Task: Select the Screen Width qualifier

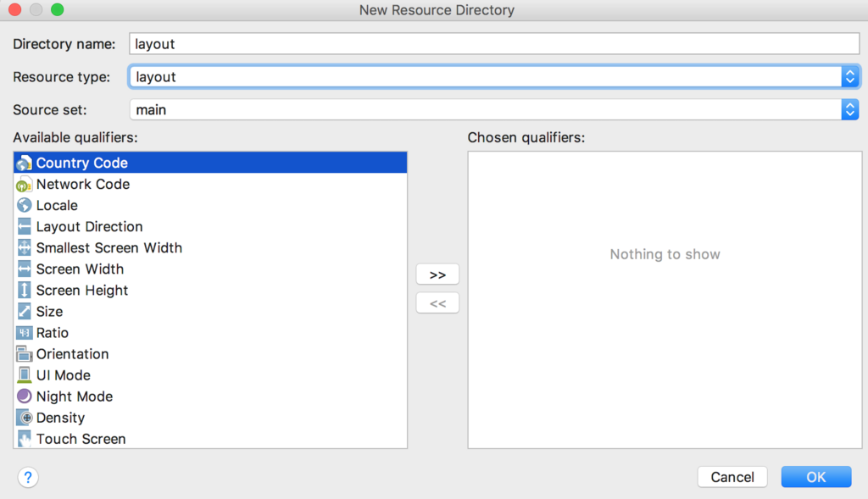Action: click(210, 269)
